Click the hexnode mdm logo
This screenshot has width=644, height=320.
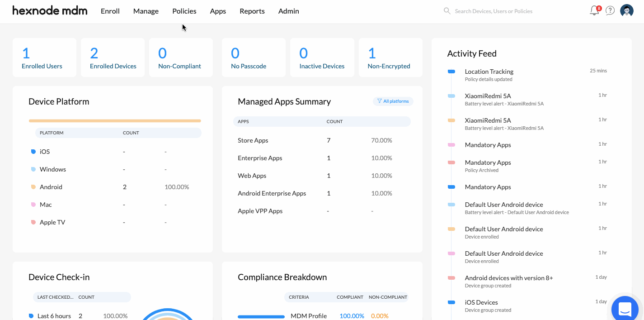click(x=50, y=11)
